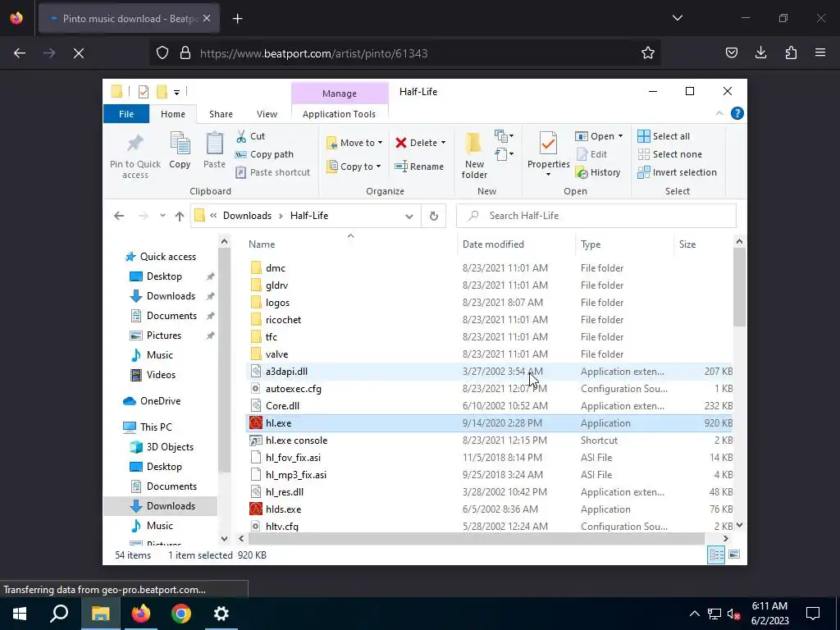Open the Application Tools tab
Image resolution: width=840 pixels, height=630 pixels.
coord(339,113)
